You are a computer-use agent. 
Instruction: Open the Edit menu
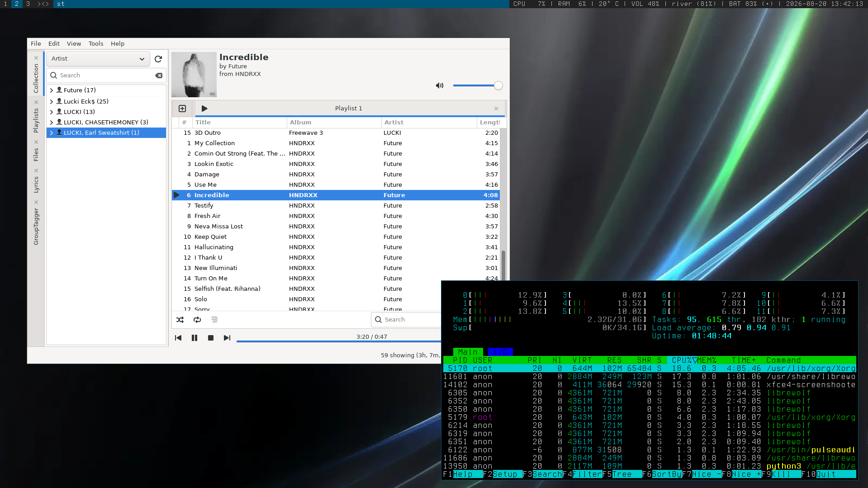pos(54,44)
